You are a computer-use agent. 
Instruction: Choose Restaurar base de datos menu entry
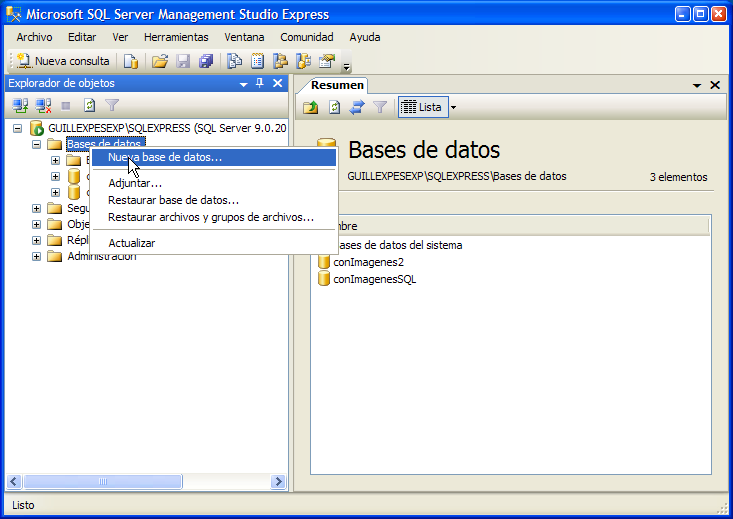pyautogui.click(x=214, y=200)
